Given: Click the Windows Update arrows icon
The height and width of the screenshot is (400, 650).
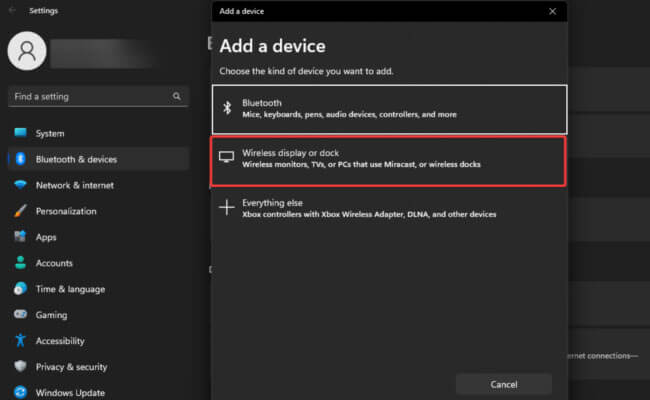Looking at the screenshot, I should click(20, 392).
